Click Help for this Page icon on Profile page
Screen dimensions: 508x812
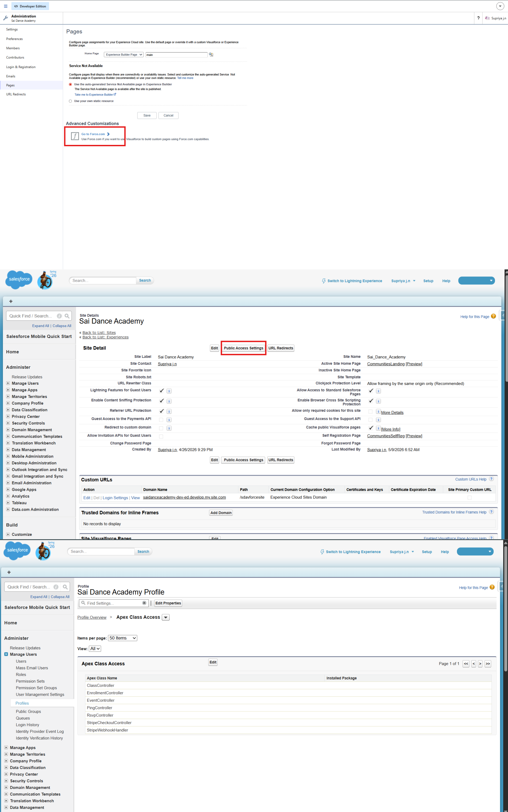pos(492,587)
